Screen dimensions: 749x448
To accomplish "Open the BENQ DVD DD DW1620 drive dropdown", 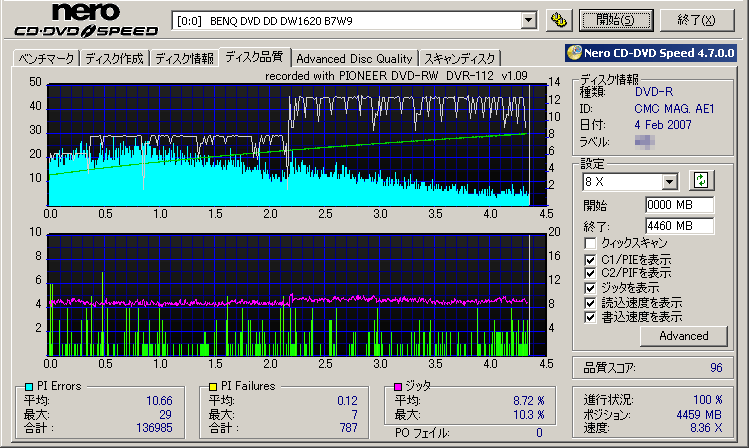I will click(528, 21).
